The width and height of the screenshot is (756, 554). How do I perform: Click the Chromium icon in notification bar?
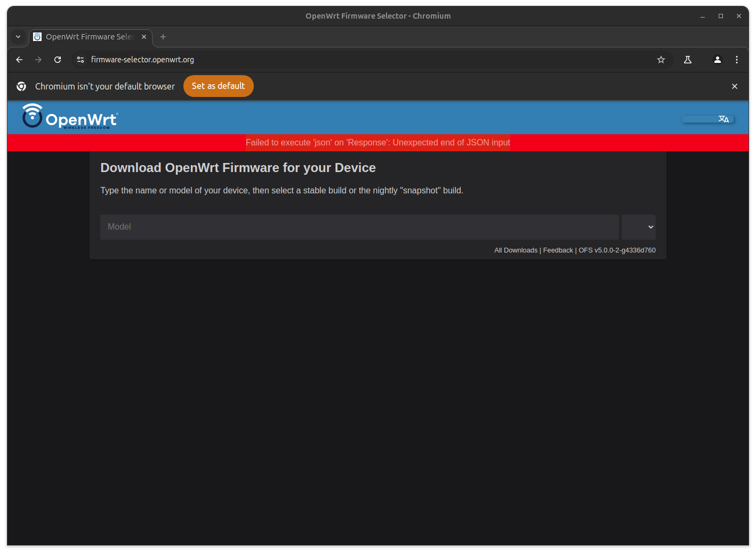click(x=21, y=86)
